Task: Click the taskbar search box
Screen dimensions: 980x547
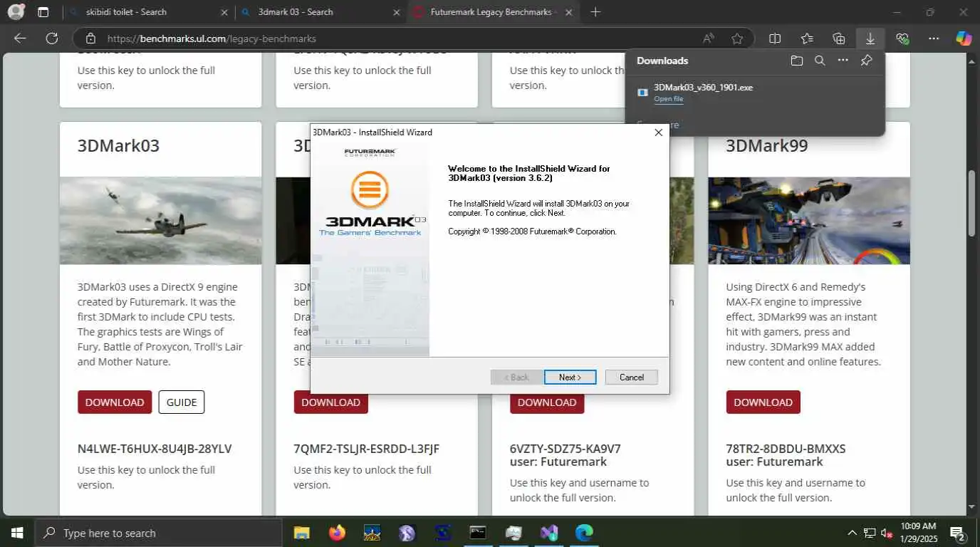Action: click(158, 533)
